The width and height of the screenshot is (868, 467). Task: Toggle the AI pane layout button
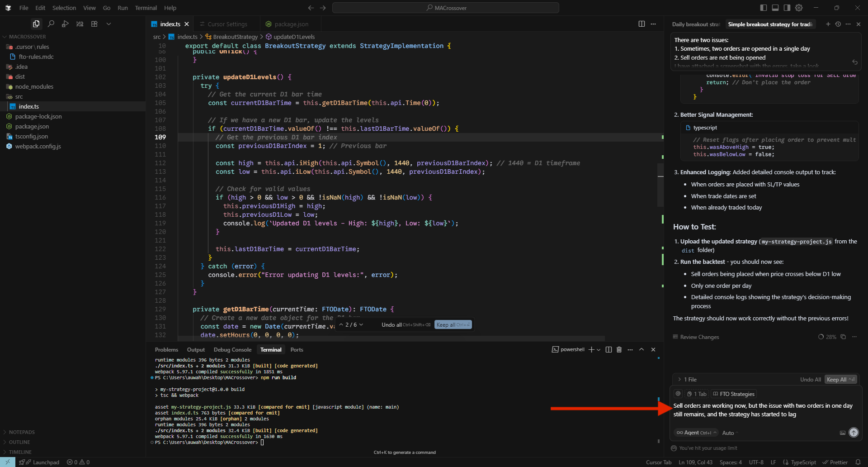(x=787, y=8)
